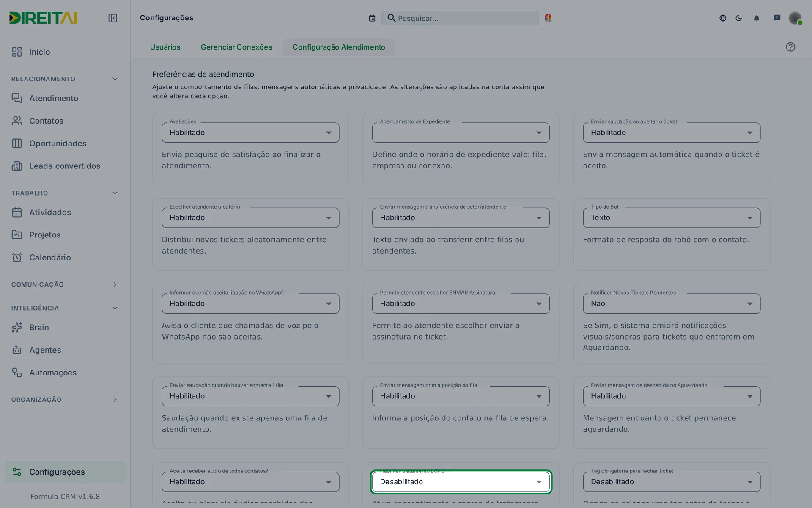Open Oportunidades in the sidebar

[x=65, y=144]
